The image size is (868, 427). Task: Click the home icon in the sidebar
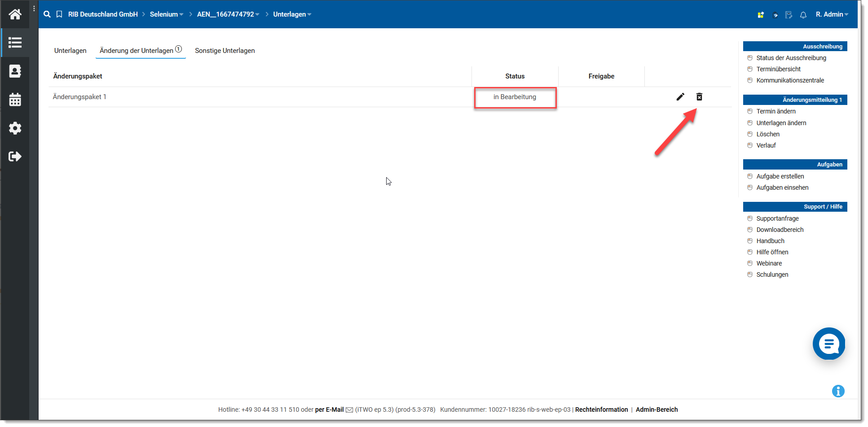(x=15, y=14)
